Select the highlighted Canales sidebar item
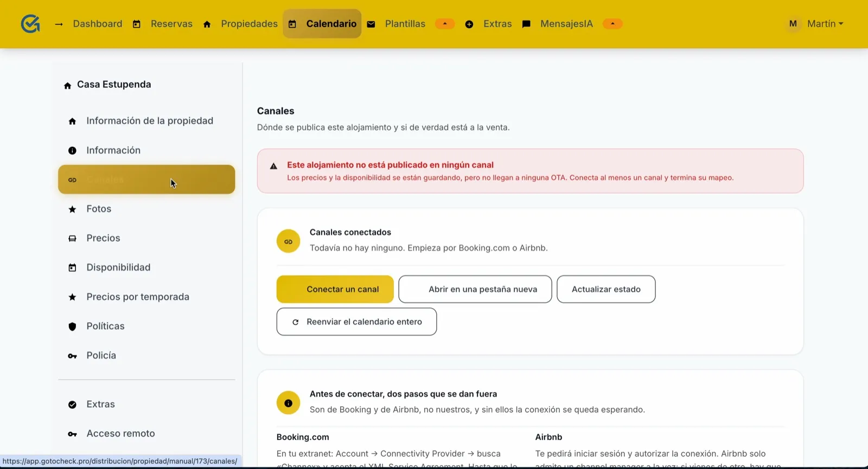The image size is (868, 469). click(146, 179)
